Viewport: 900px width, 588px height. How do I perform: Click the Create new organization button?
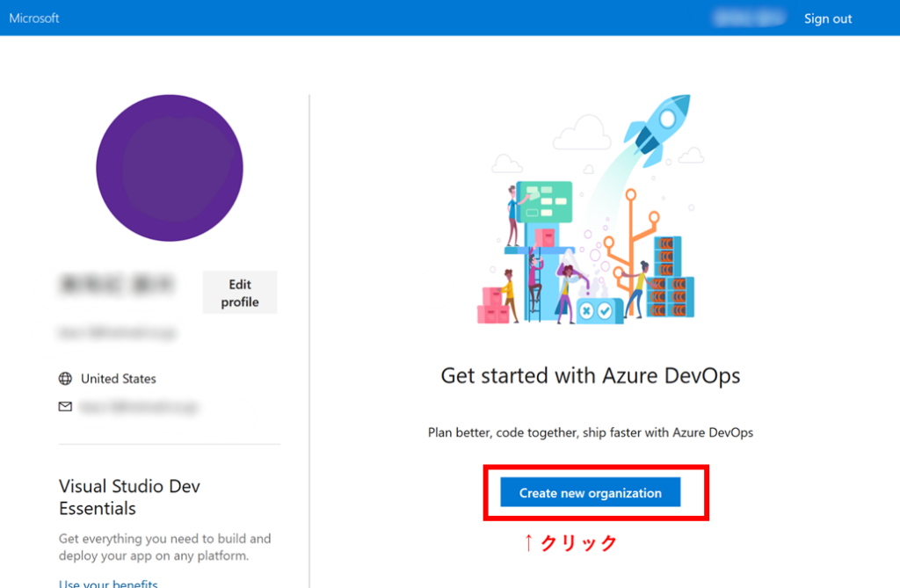pos(590,493)
